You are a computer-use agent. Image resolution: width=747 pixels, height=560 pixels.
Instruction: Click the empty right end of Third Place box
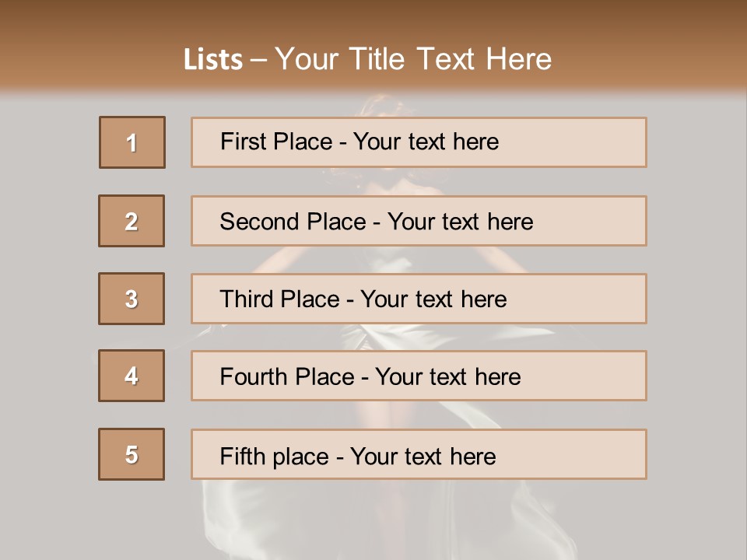tap(591, 299)
